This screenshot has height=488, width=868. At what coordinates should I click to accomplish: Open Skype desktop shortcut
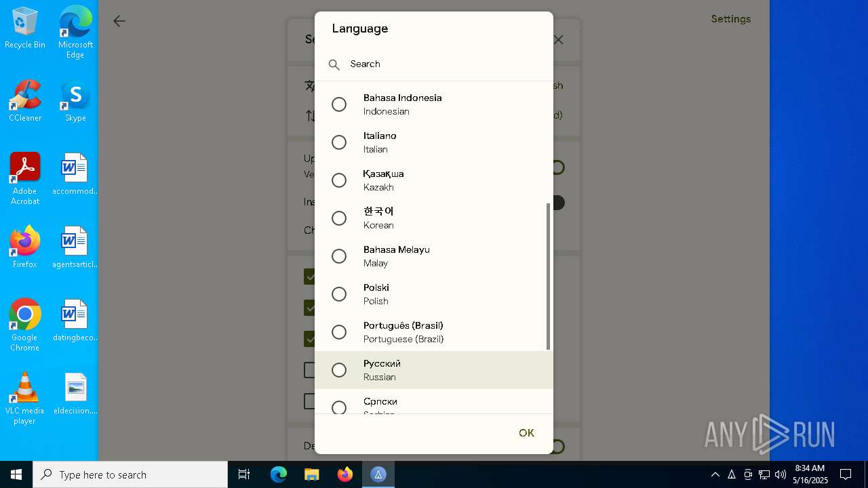[75, 101]
